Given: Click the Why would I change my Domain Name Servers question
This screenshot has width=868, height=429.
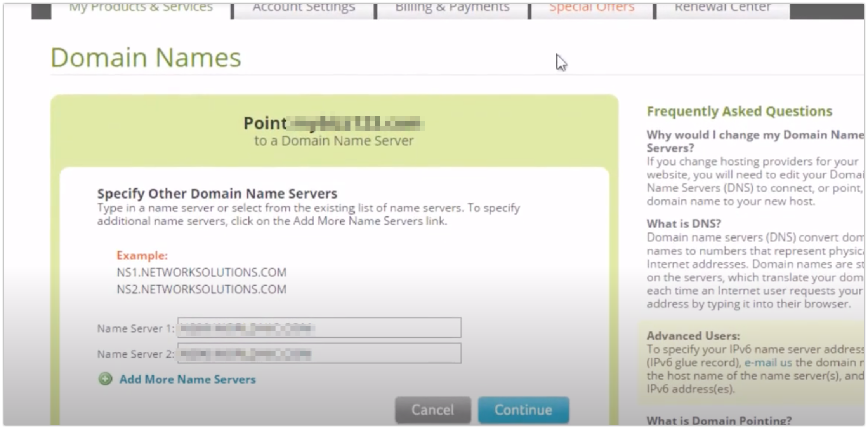Looking at the screenshot, I should pyautogui.click(x=755, y=141).
